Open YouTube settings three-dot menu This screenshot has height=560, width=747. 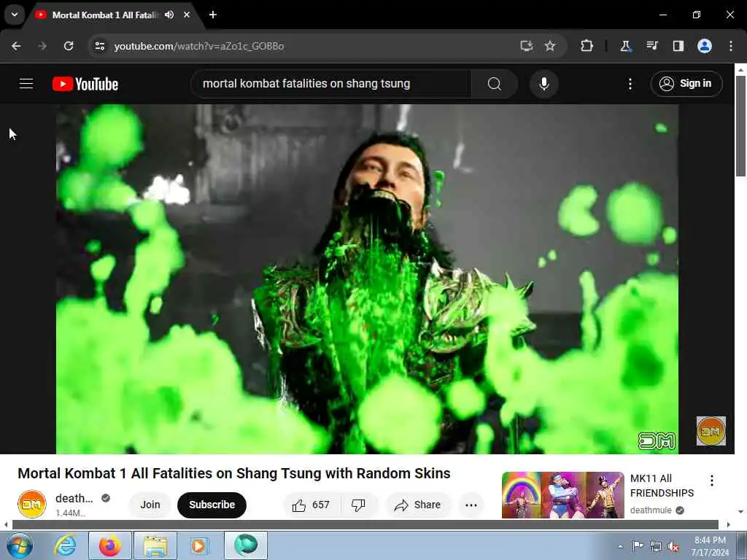pos(630,84)
